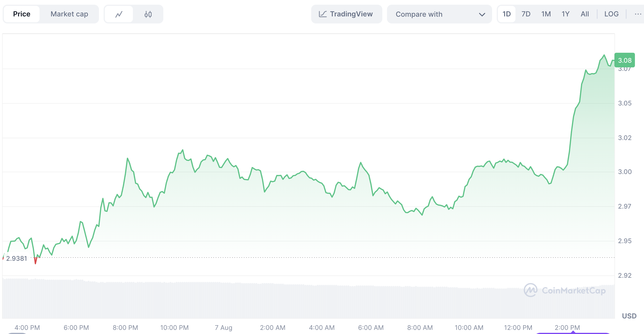Select the Price tab
Image resolution: width=644 pixels, height=334 pixels.
tap(22, 14)
